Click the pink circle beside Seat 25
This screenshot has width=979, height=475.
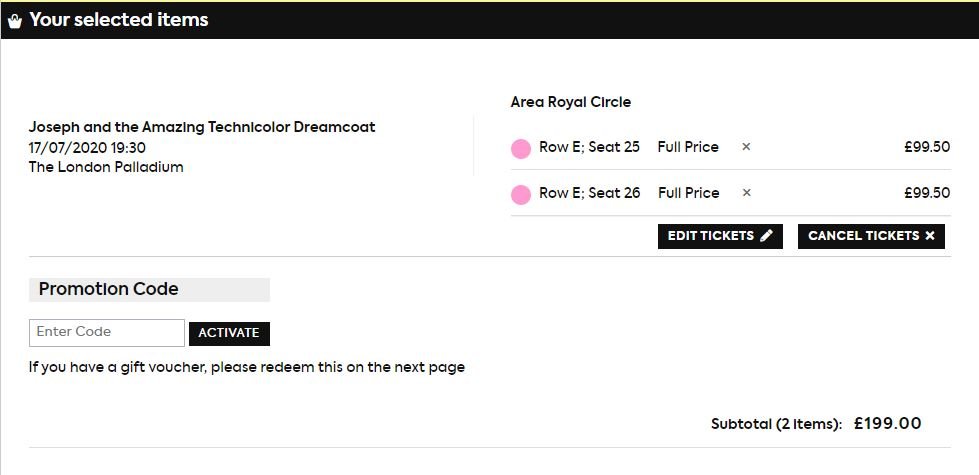click(521, 149)
